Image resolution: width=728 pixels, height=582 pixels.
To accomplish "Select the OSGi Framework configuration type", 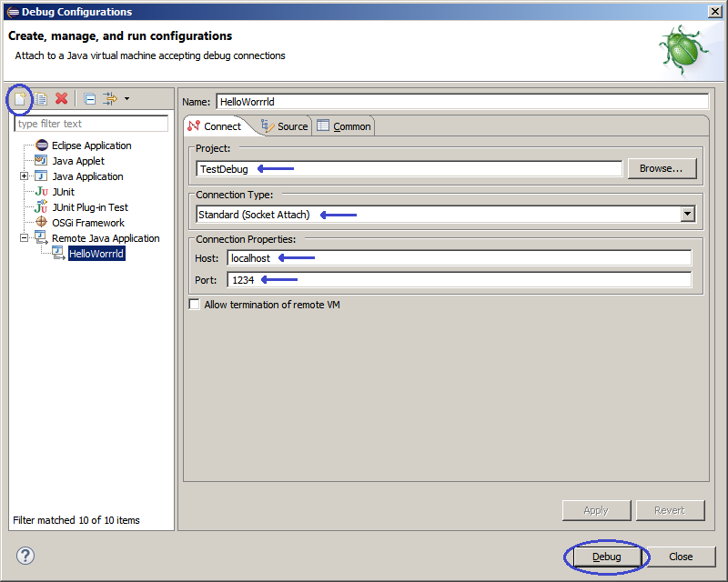I will (x=87, y=223).
